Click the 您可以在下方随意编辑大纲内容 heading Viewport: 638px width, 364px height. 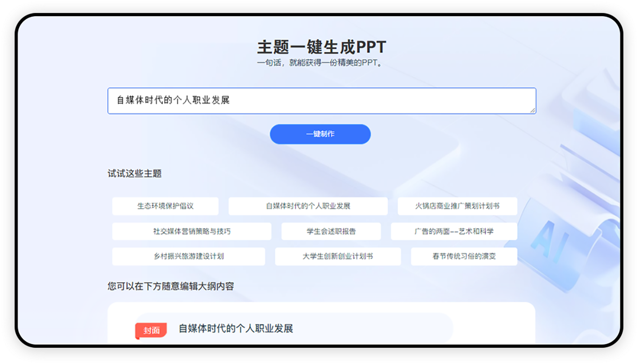point(171,286)
